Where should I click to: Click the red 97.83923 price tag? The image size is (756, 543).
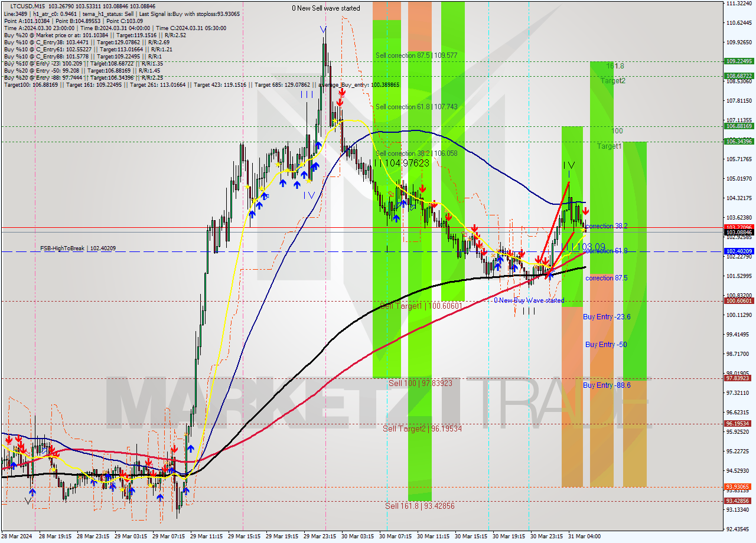[738, 378]
